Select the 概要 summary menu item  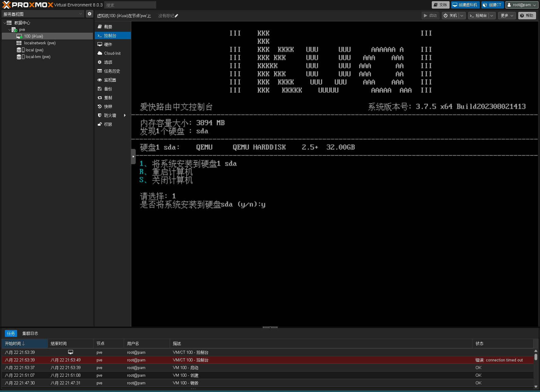coord(108,27)
